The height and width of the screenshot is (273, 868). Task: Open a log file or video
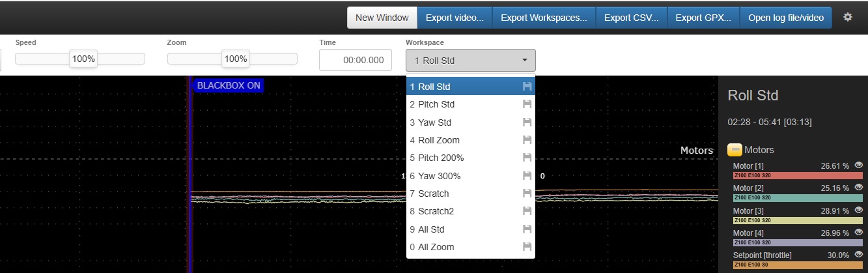[x=785, y=18]
